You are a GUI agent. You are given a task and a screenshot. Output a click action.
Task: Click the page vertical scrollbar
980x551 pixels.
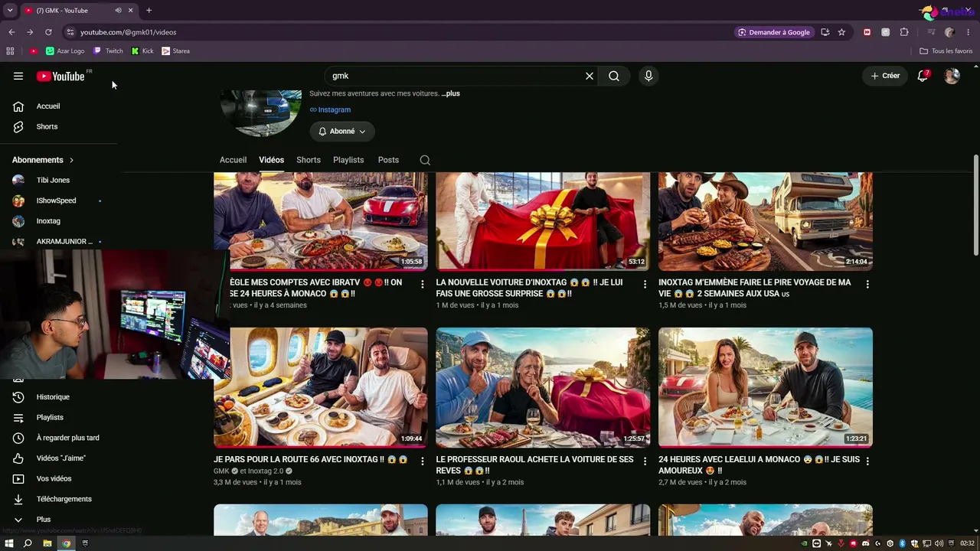point(975,205)
